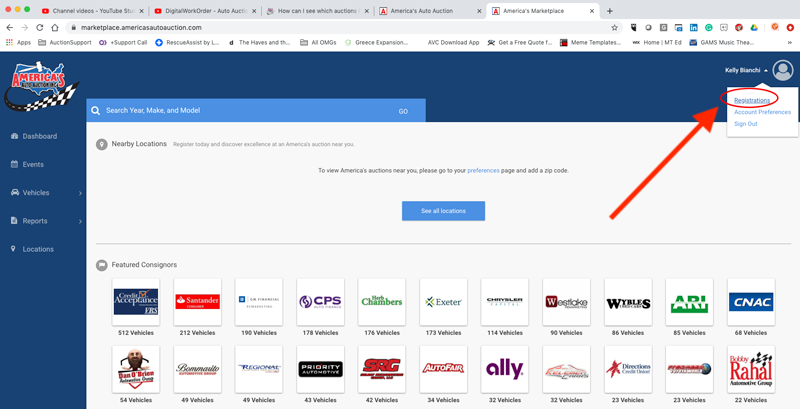Click the search magnifier icon

coord(95,110)
